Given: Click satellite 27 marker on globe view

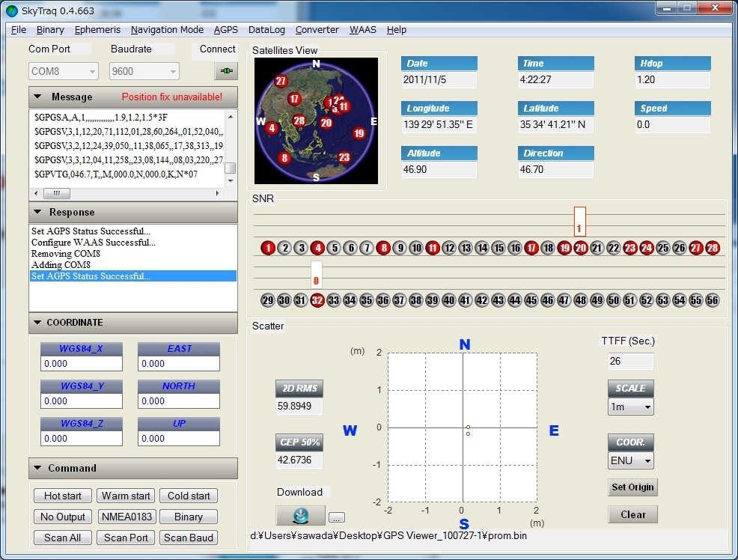Looking at the screenshot, I should (281, 81).
